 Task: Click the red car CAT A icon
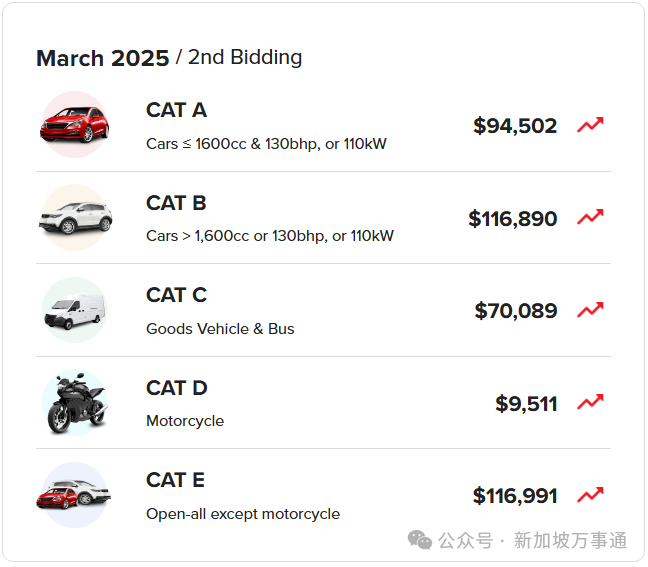74,125
